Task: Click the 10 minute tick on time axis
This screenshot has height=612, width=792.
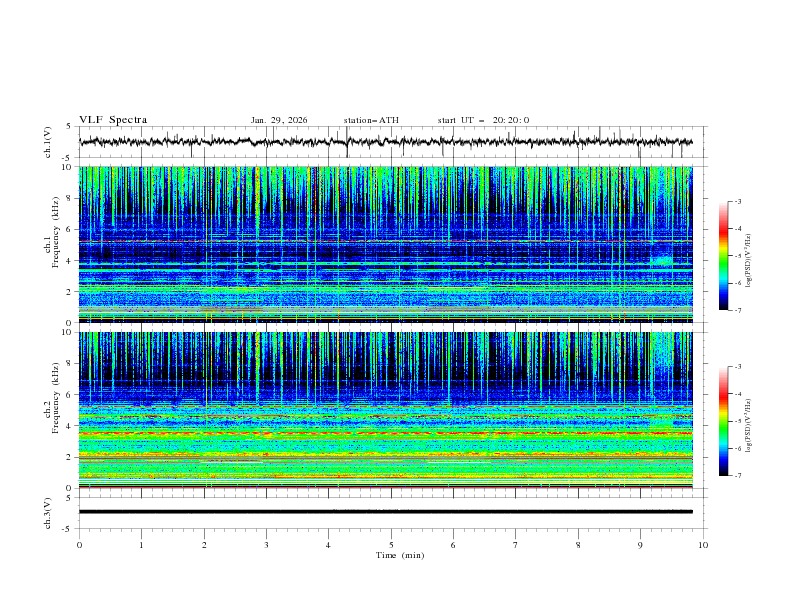Action: pyautogui.click(x=703, y=545)
